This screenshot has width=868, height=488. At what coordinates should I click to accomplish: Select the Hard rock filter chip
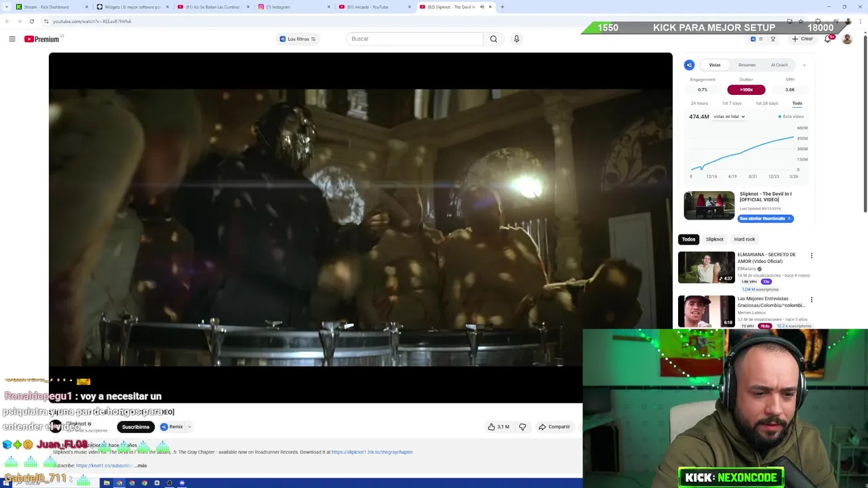(x=745, y=239)
